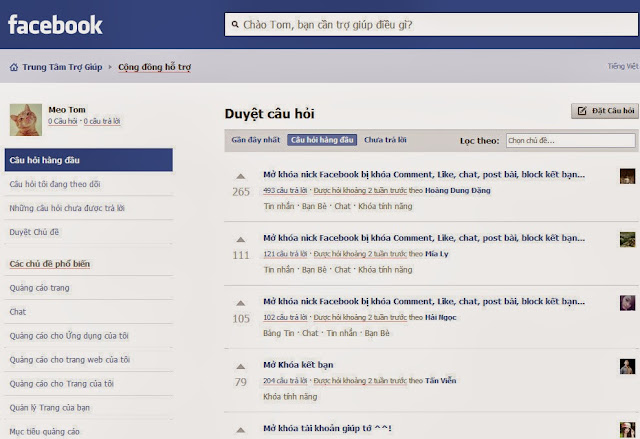Screen dimensions: 640x439
Task: Click avatar beside Mở khóa tài khoản question
Action: tap(627, 430)
